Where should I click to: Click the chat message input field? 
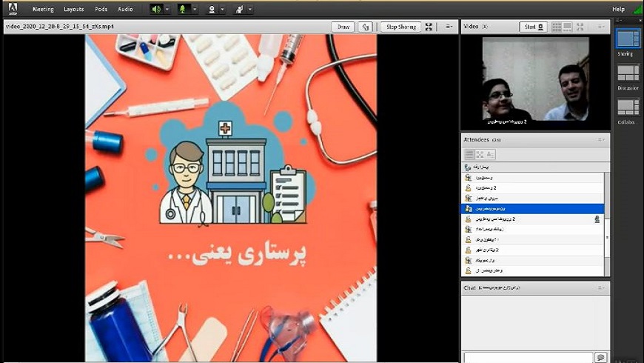click(x=529, y=357)
